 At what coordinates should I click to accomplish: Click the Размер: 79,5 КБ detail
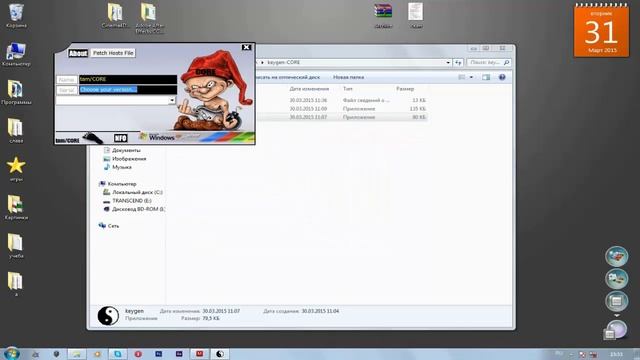click(x=200, y=318)
